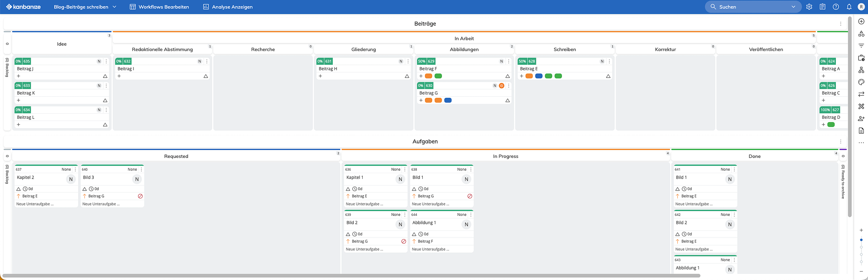Open the assignee N avatar on Bild 2 in progress
Viewport: 868px width, 280px height.
[400, 225]
